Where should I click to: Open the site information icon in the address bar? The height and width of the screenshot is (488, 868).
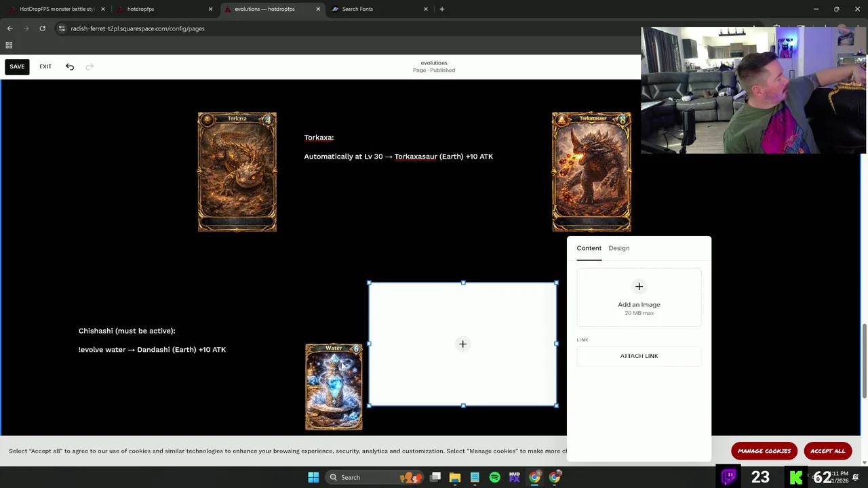(x=62, y=28)
